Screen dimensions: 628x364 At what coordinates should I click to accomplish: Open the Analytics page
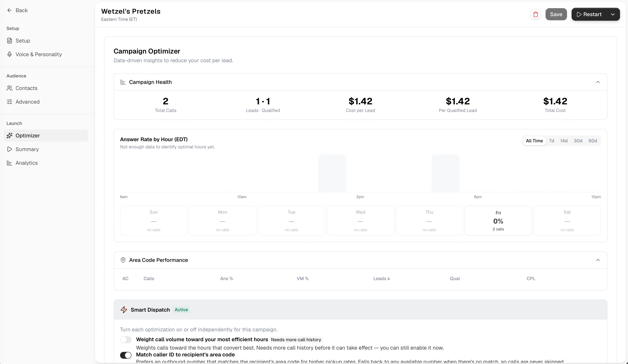click(46, 163)
